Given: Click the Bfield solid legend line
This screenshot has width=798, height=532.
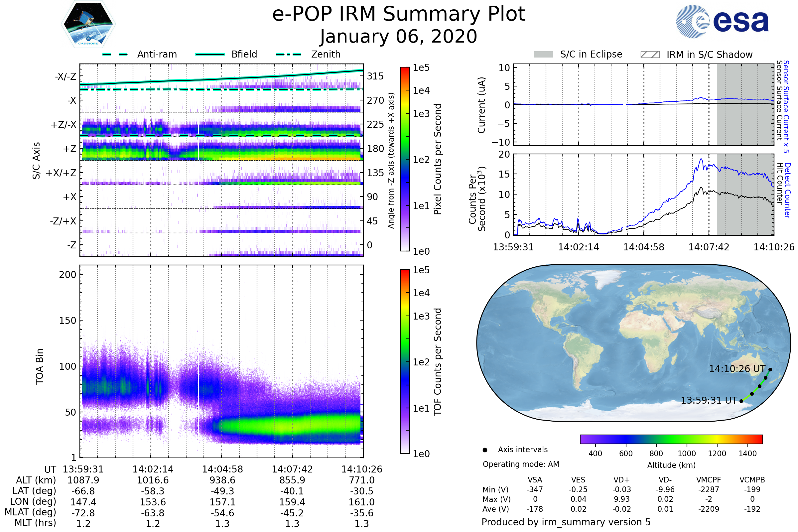Looking at the screenshot, I should [x=210, y=54].
